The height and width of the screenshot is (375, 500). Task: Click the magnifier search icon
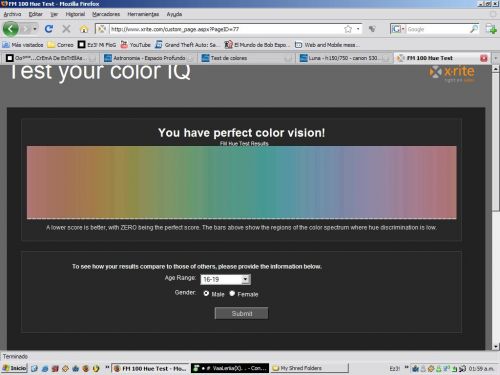coord(474,29)
